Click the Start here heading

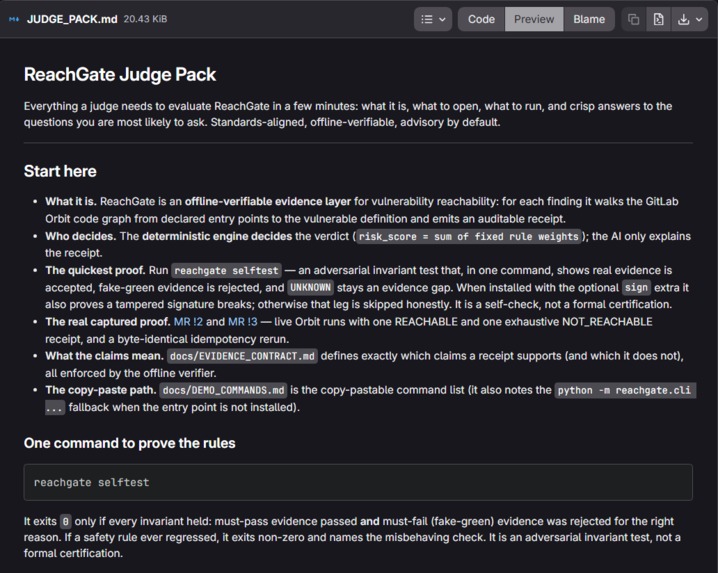(x=60, y=171)
